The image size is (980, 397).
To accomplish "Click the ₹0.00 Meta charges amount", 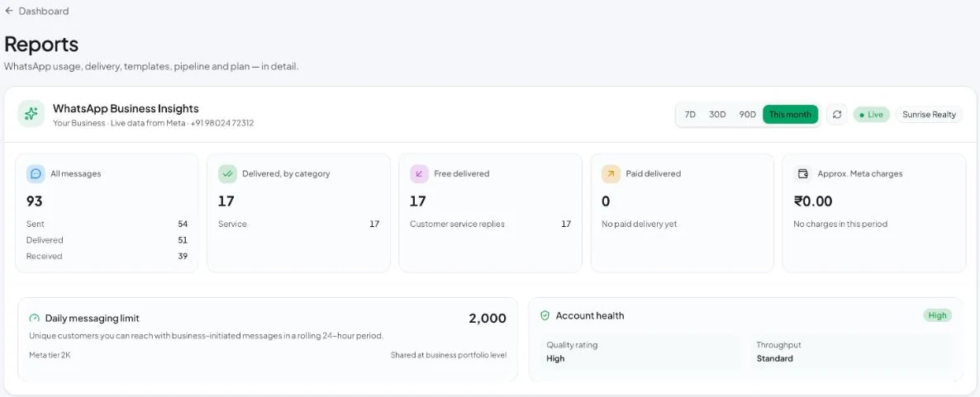I will (x=813, y=201).
